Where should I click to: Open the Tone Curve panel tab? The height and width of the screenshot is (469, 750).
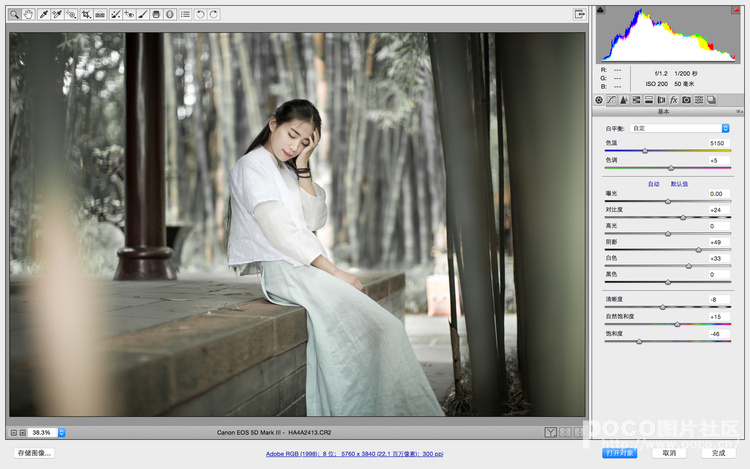(611, 100)
